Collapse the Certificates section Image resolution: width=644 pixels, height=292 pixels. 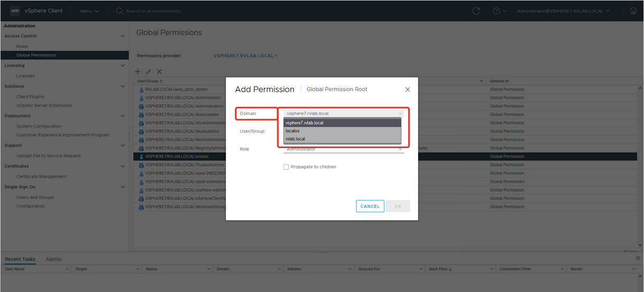click(123, 166)
